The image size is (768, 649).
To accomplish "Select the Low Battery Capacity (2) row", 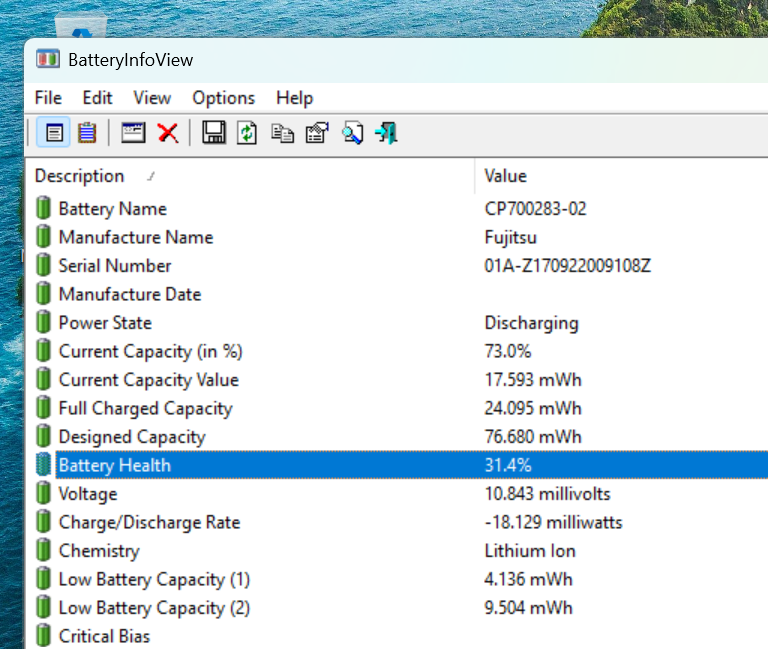I will [154, 607].
